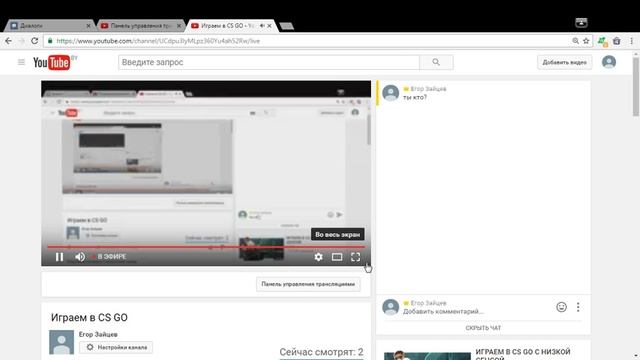Click the browser address bar URL
Screen dimensions: 640x360
(158, 41)
